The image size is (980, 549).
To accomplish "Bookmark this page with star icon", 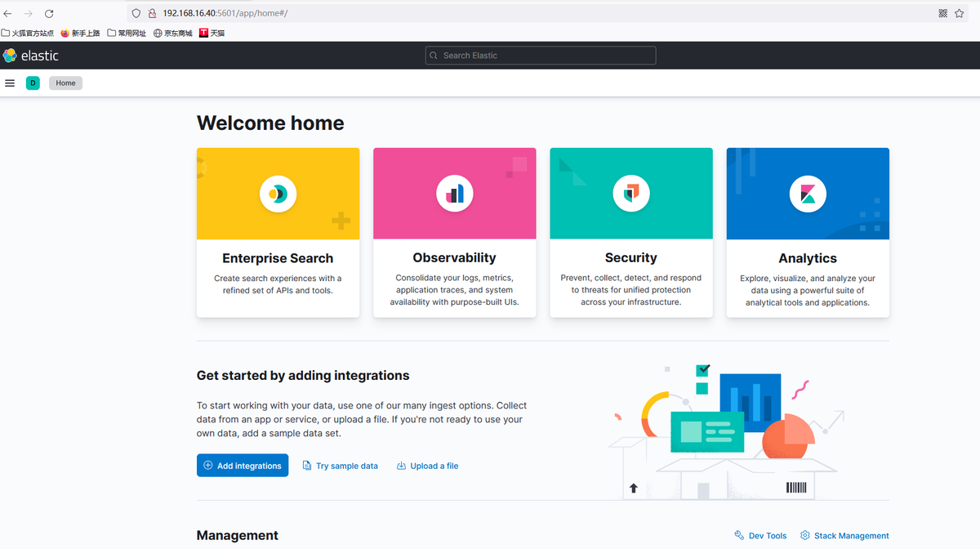I will click(x=960, y=13).
